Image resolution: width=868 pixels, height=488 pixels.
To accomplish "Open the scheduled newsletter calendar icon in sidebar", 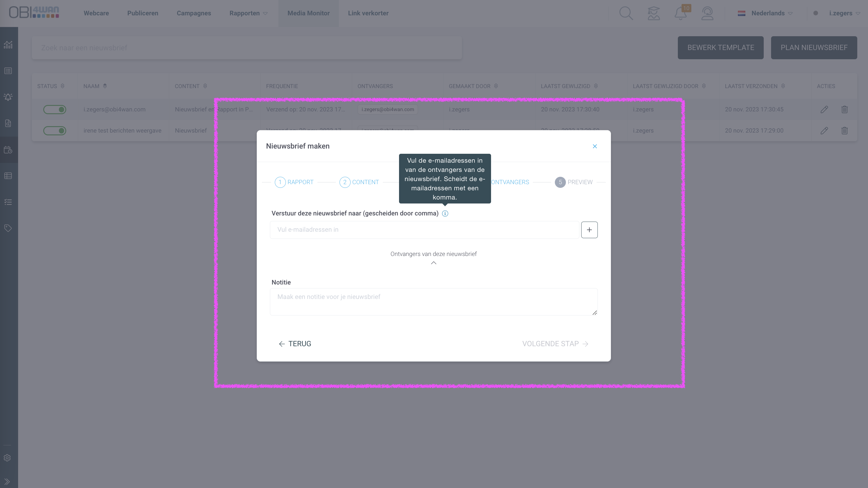I will click(8, 150).
